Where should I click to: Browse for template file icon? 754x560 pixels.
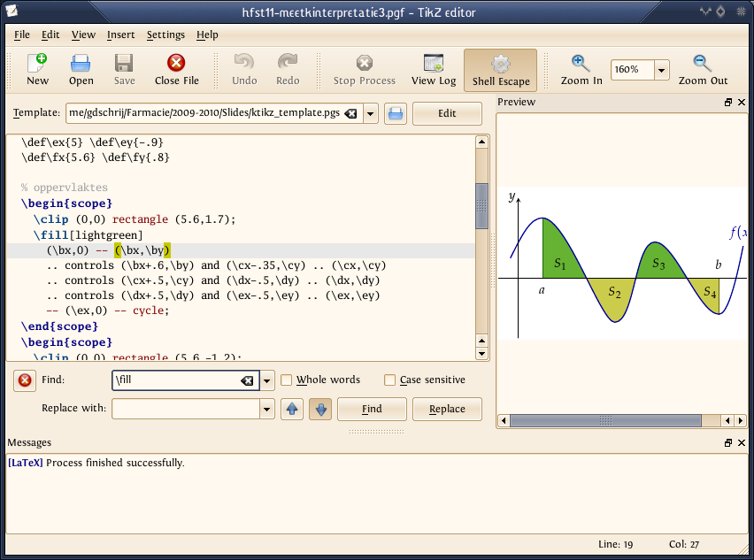395,114
